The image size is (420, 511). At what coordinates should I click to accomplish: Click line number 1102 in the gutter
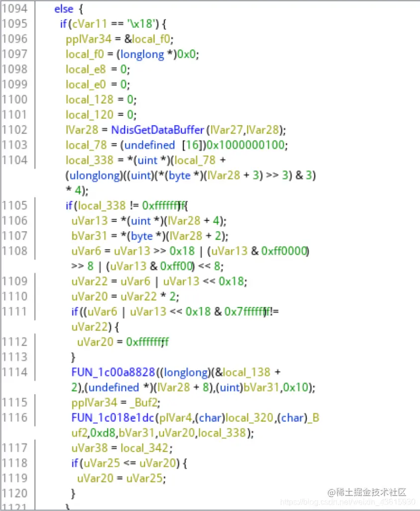pyautogui.click(x=15, y=129)
